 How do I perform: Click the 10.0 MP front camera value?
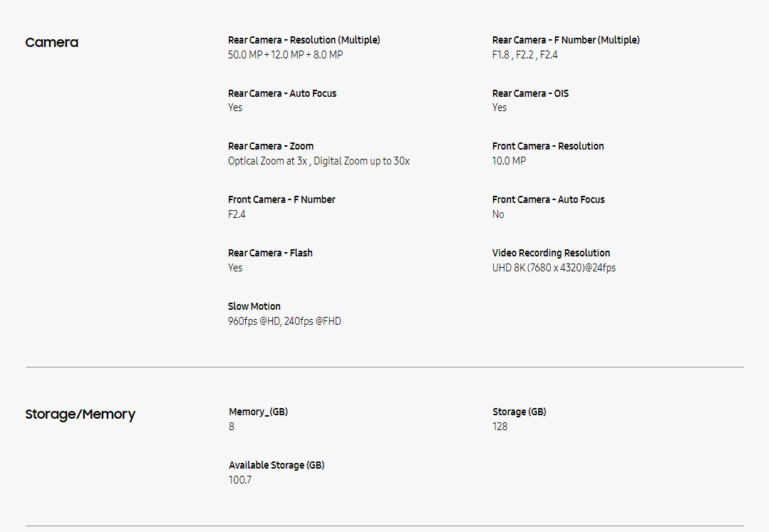509,161
